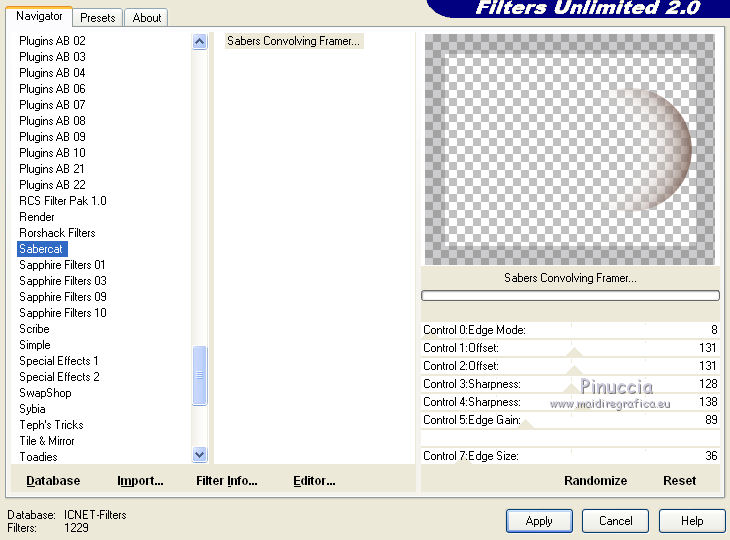Open the About tab
The image size is (730, 540).
tap(146, 18)
